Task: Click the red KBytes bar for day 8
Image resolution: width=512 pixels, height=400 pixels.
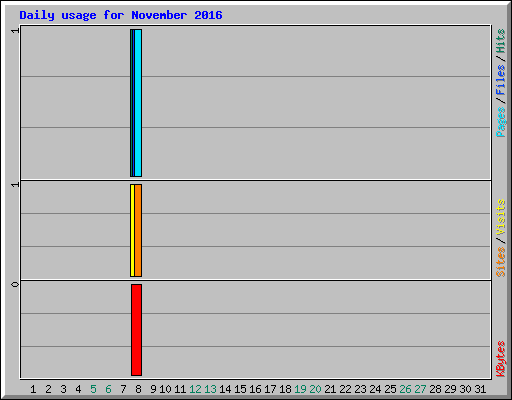Action: point(137,330)
